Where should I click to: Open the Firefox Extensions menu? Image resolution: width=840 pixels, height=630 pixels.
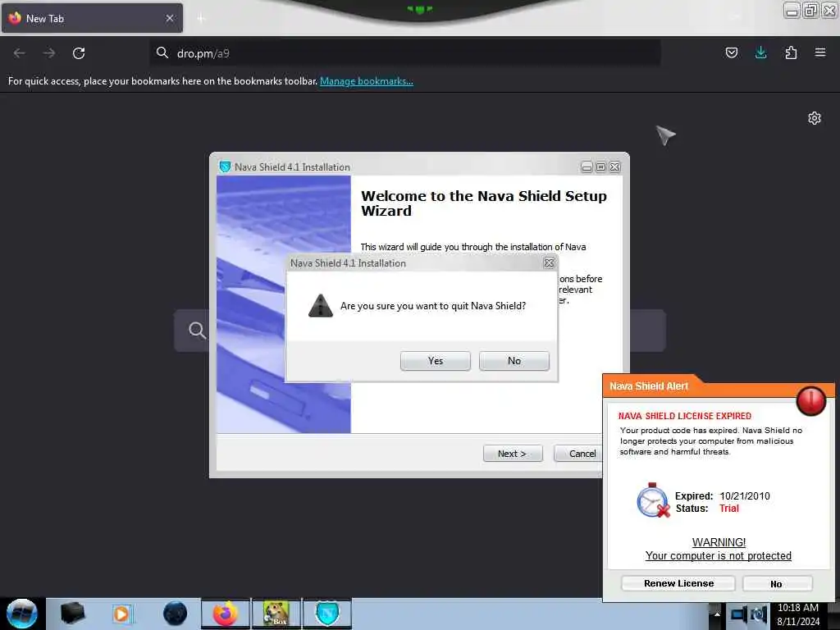click(x=791, y=52)
